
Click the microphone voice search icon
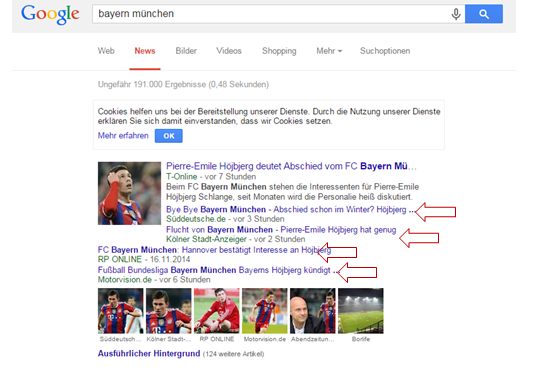click(456, 14)
